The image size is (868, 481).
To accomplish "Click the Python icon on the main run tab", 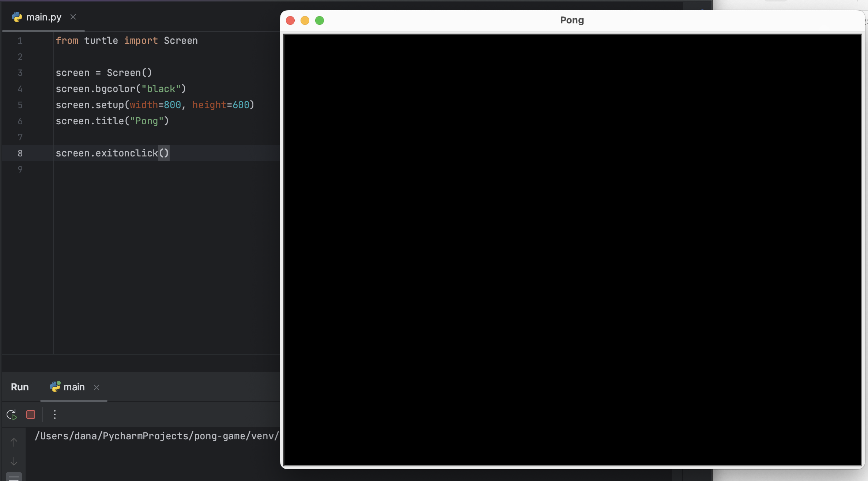I will pos(55,387).
